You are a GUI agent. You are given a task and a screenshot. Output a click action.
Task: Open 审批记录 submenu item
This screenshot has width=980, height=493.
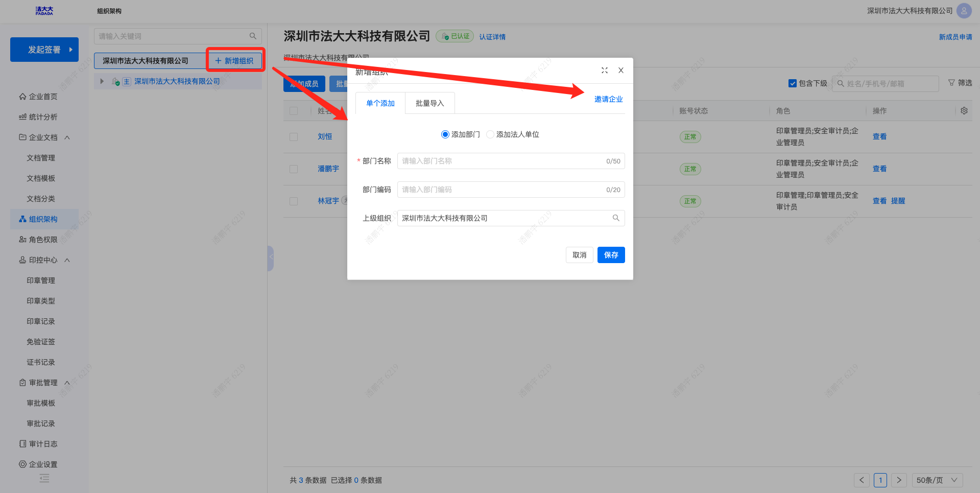coord(41,424)
